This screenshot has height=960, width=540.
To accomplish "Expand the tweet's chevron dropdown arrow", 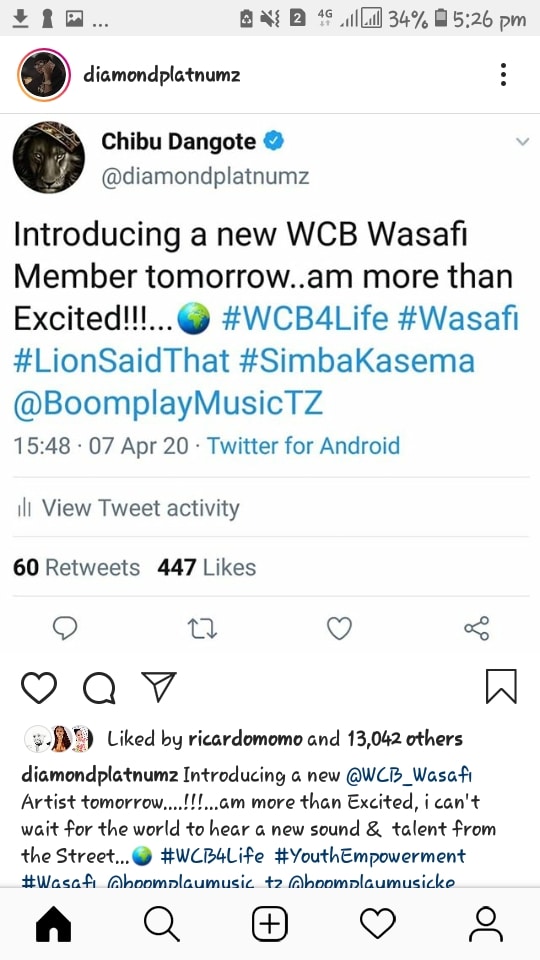I will [x=522, y=141].
